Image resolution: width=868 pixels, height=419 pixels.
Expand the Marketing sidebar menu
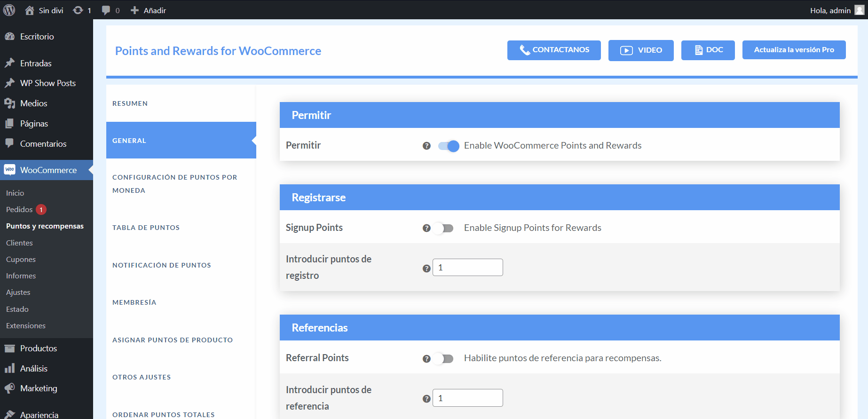(39, 388)
